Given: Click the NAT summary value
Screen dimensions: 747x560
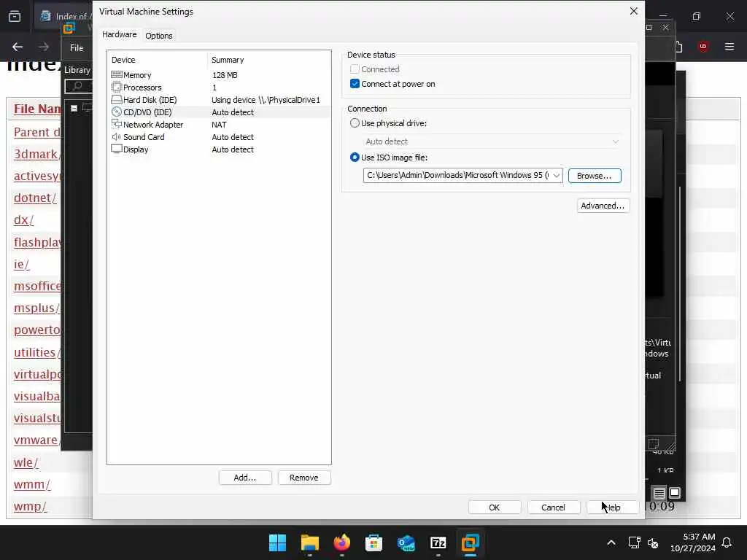Looking at the screenshot, I should [219, 125].
